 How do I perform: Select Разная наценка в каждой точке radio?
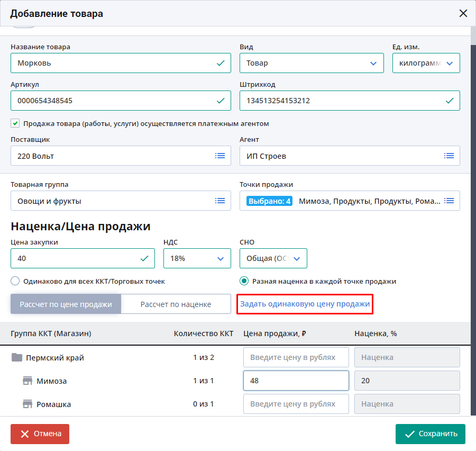(244, 281)
